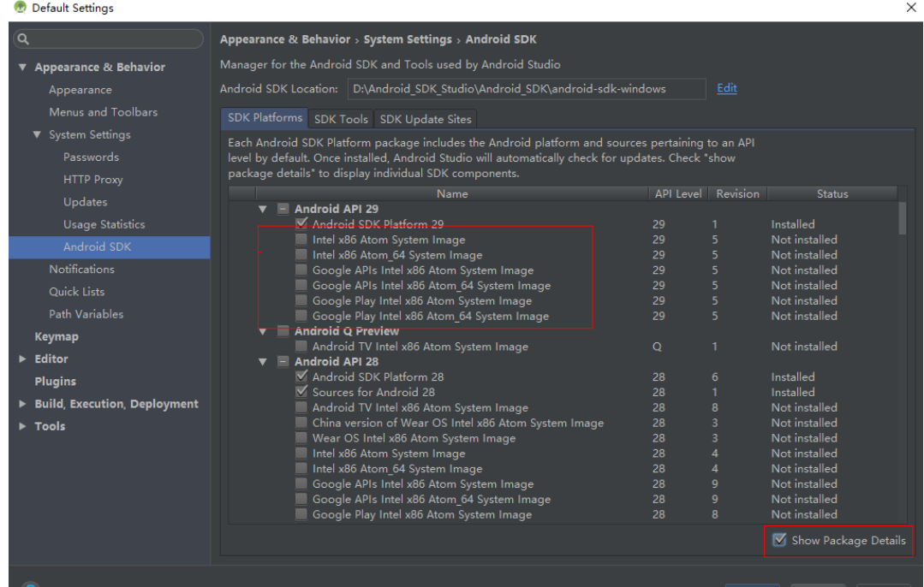This screenshot has width=924, height=587.
Task: Toggle Show Package Details checkbox
Action: point(779,540)
